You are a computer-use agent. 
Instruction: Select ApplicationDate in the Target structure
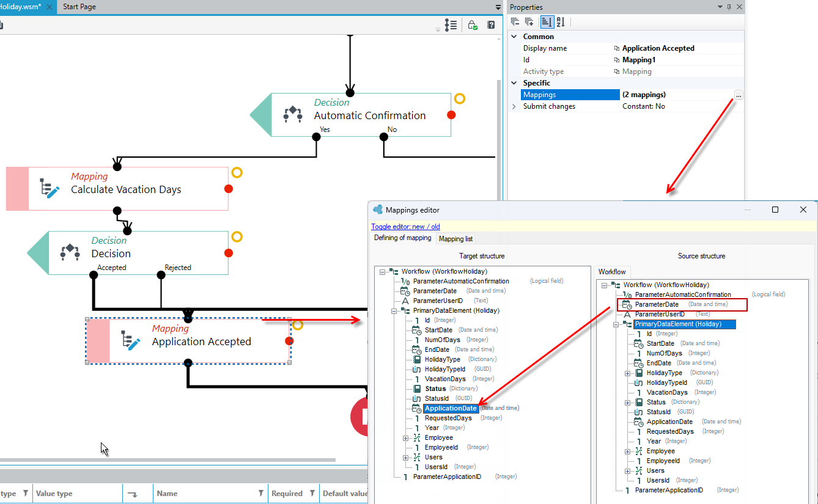(451, 408)
